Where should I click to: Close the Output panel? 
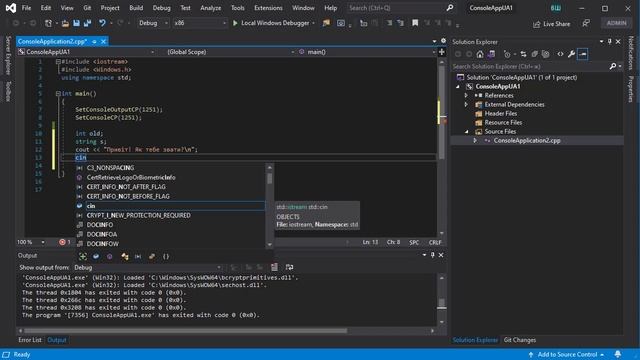click(x=441, y=255)
